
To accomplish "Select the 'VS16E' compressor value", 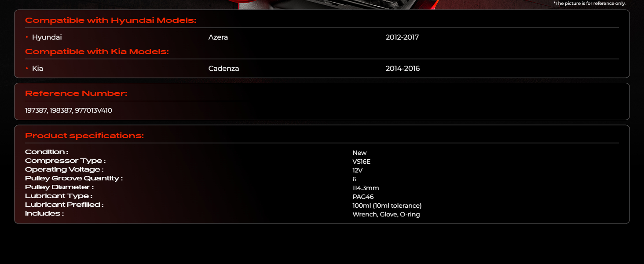I will [x=361, y=161].
